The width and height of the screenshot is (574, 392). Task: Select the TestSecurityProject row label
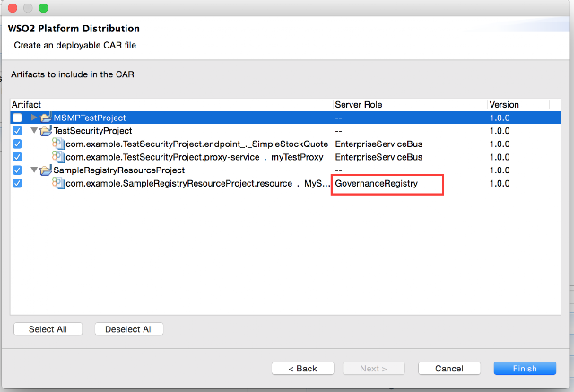tap(92, 131)
